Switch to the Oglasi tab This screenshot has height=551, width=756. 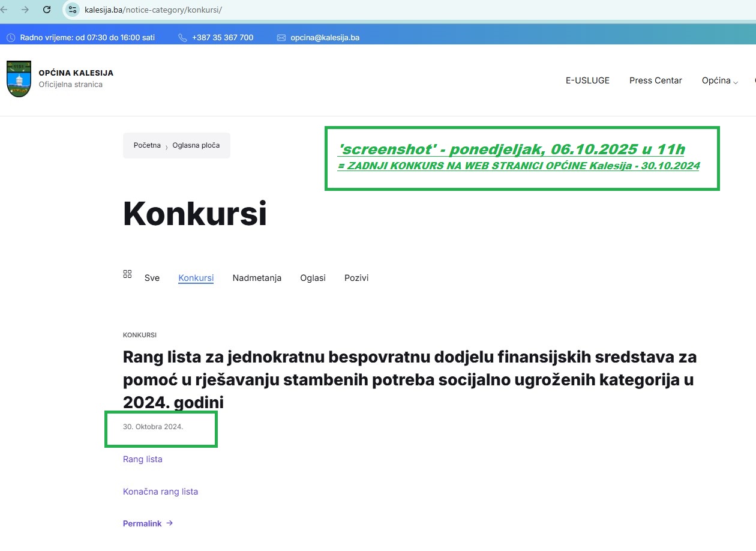click(313, 278)
